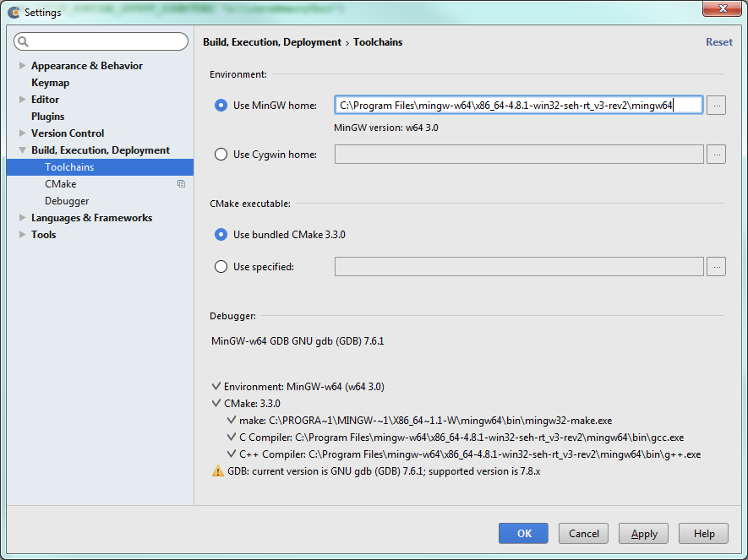Click the C Compiler check mark icon
Screen dimensions: 748x560
coord(232,437)
